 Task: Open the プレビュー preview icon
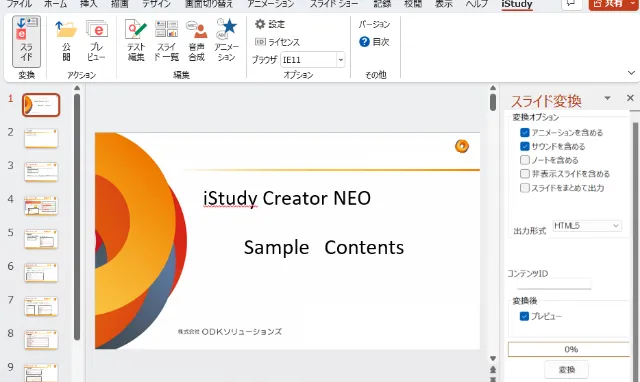coord(96,41)
